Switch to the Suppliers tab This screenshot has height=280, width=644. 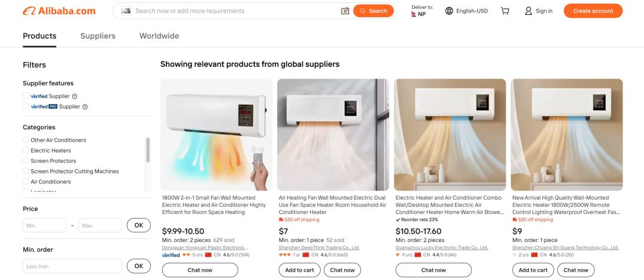98,36
